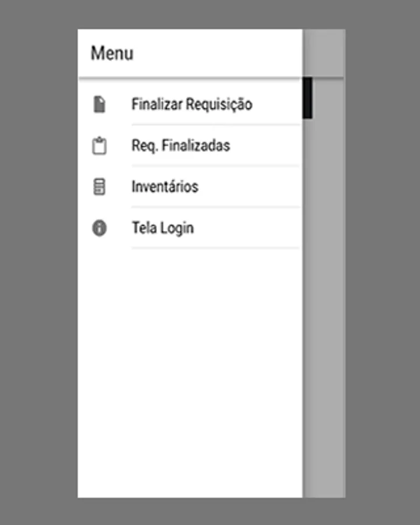Go to Inventários in the drawer

pos(165,187)
